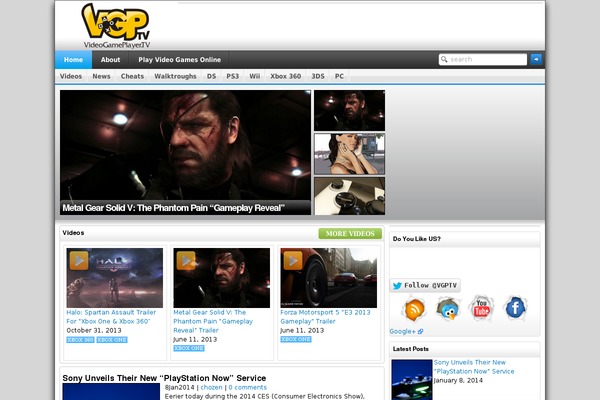Open the RSS feed icon
The image size is (600, 400).
pyautogui.click(x=414, y=309)
